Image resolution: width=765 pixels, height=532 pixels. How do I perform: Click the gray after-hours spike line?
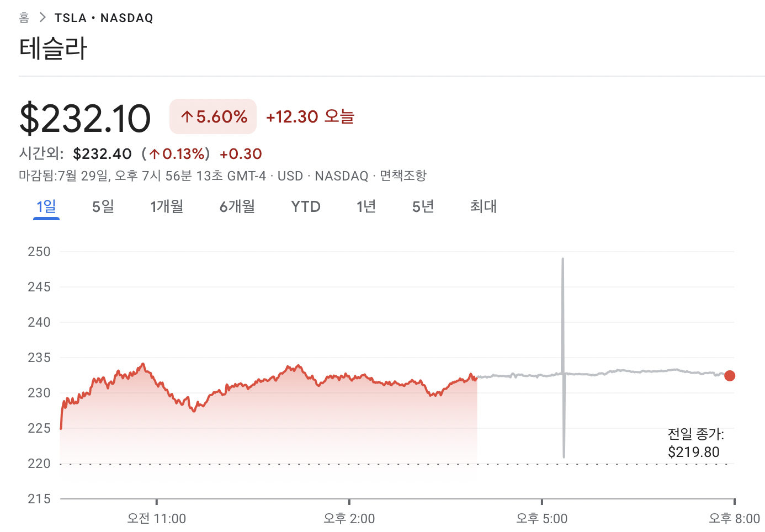(563, 358)
